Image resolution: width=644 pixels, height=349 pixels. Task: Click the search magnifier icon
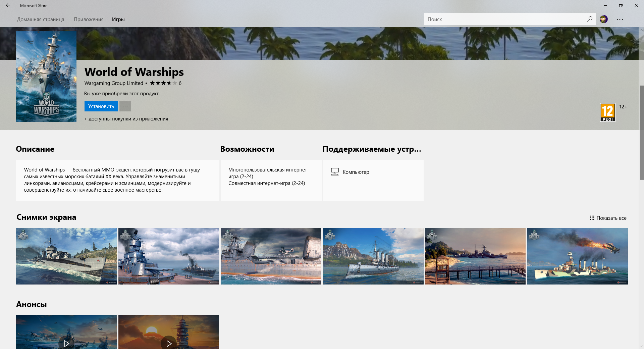point(589,19)
